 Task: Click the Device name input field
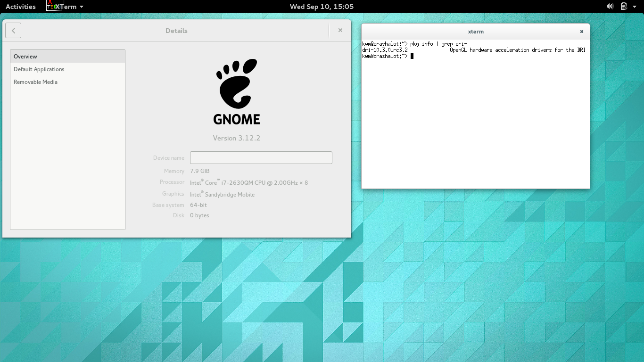[x=261, y=157]
